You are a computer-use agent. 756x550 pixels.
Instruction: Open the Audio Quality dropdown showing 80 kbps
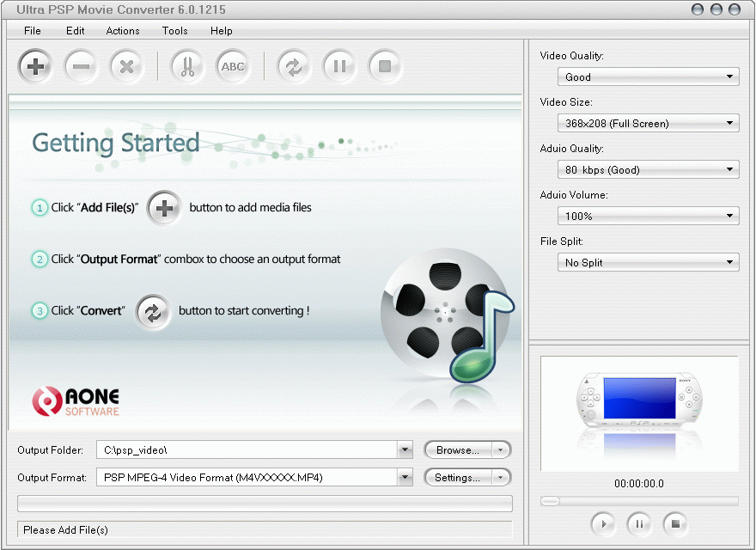[x=648, y=169]
